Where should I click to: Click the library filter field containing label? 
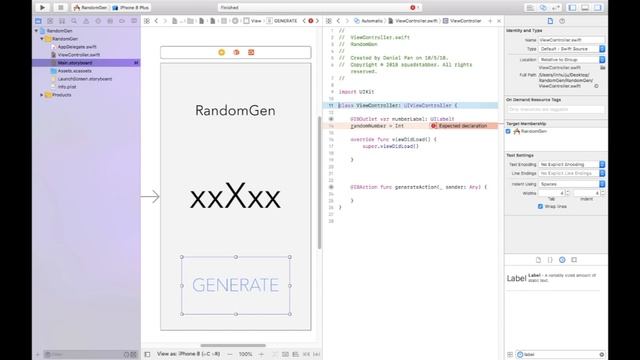560,354
